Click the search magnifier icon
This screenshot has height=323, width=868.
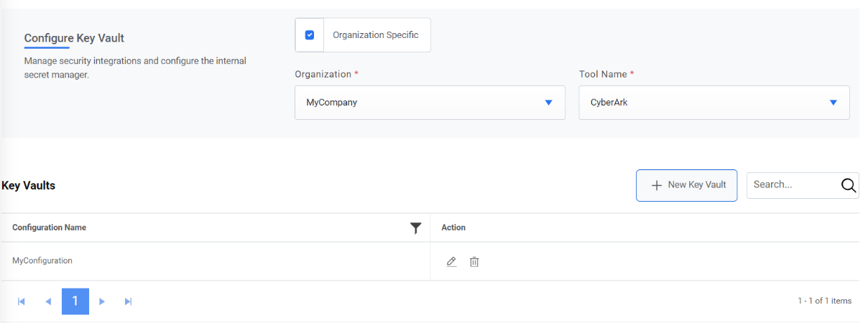point(849,185)
